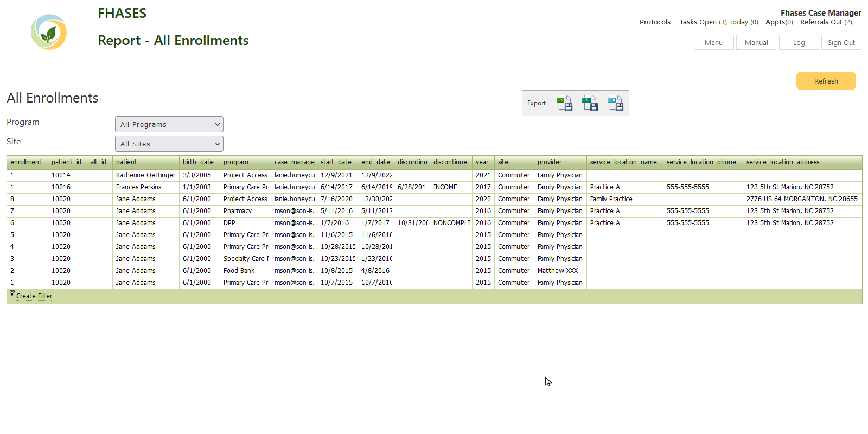
Task: Click discontinue date 6/28/201 cell
Action: 412,187
